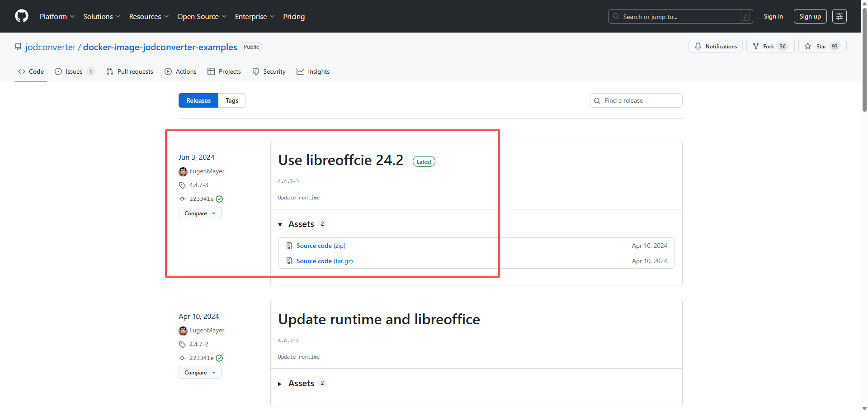The width and height of the screenshot is (868, 412).
Task: Open commit 223341e under Apr 10 release
Action: tap(201, 358)
